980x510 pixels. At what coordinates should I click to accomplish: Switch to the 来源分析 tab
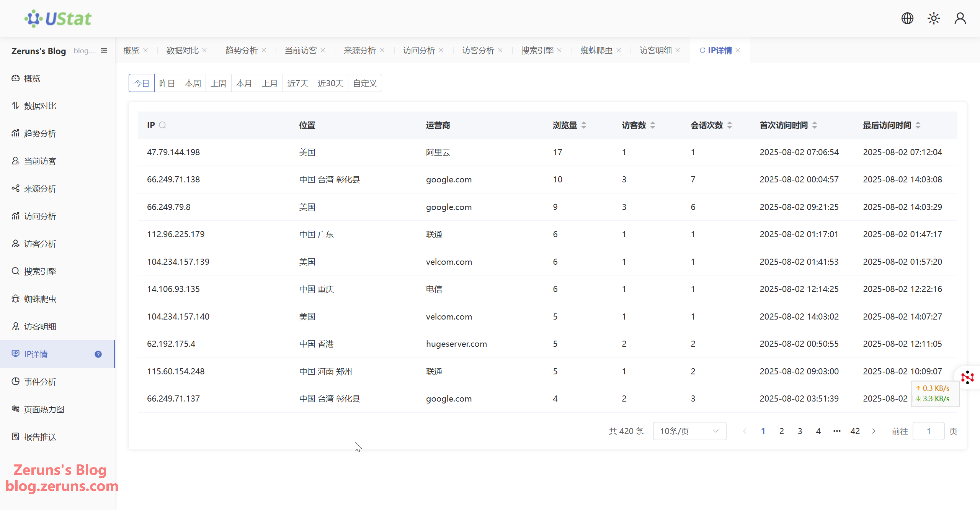coord(360,51)
